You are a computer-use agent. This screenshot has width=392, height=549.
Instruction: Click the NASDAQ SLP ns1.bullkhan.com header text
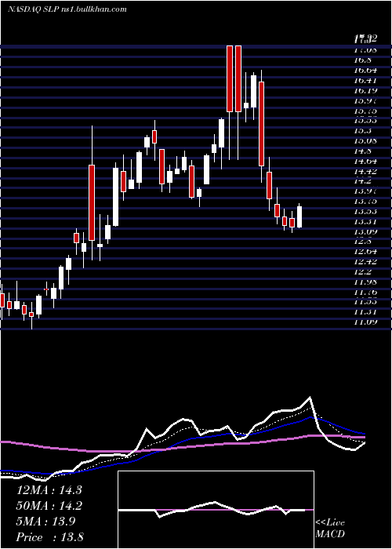(x=67, y=9)
